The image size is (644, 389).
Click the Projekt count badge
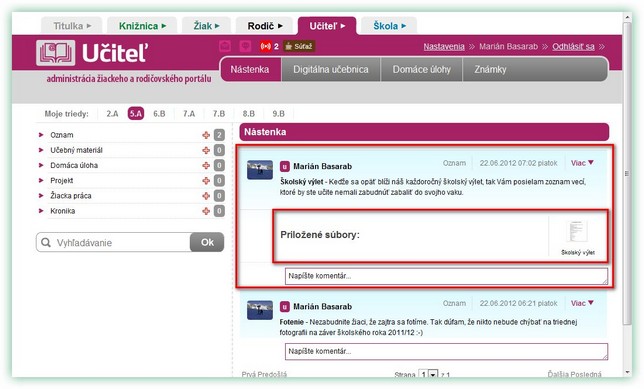tap(219, 181)
